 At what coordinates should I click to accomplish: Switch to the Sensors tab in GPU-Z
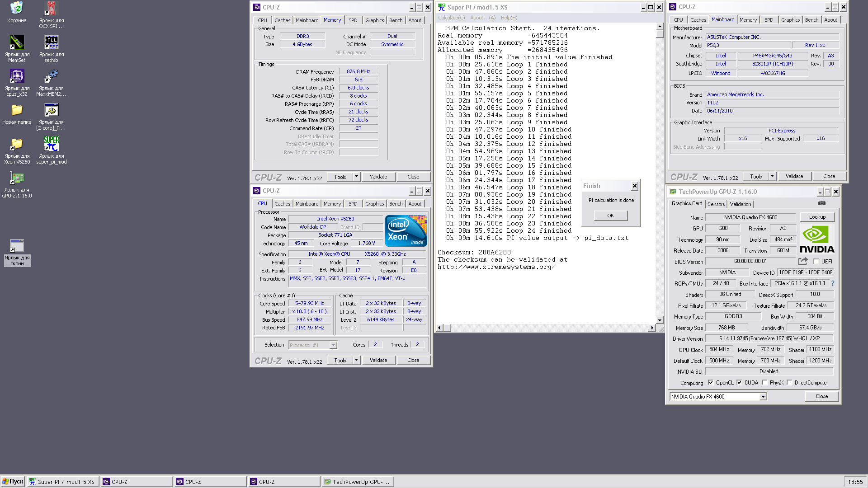point(716,204)
